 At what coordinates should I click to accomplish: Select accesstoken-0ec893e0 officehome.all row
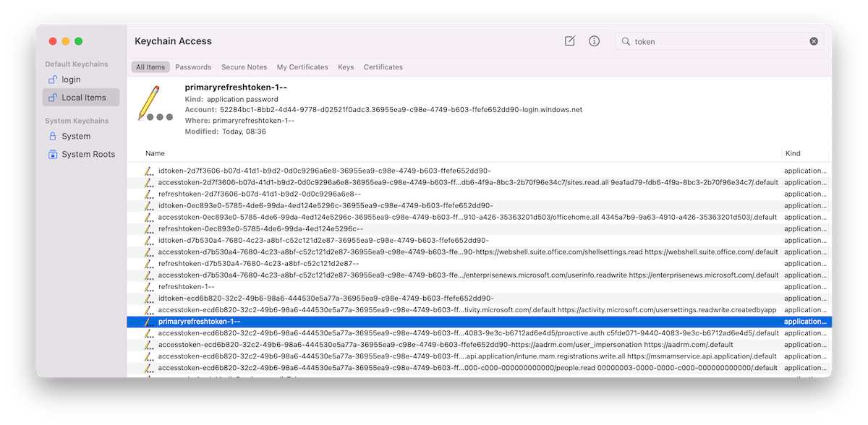[479, 217]
